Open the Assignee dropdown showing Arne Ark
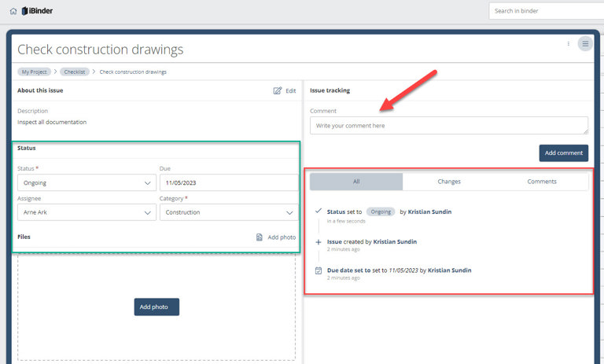 click(87, 212)
